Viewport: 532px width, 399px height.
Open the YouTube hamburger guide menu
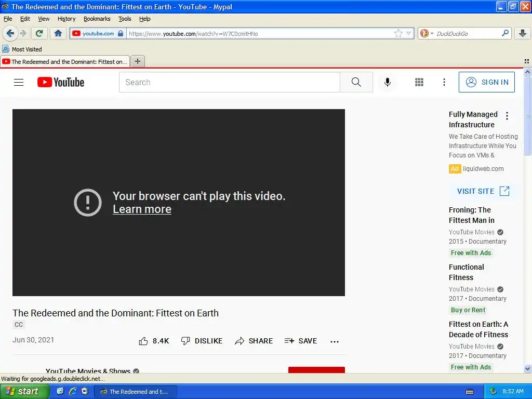[19, 82]
